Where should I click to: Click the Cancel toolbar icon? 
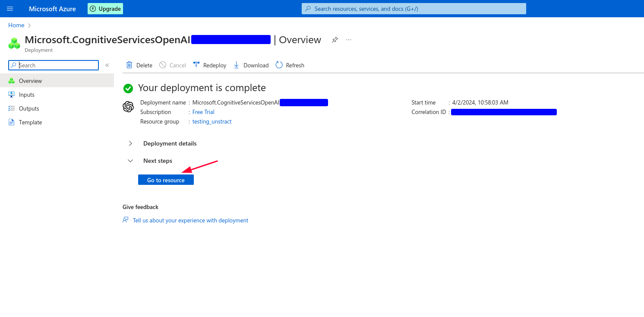(163, 65)
